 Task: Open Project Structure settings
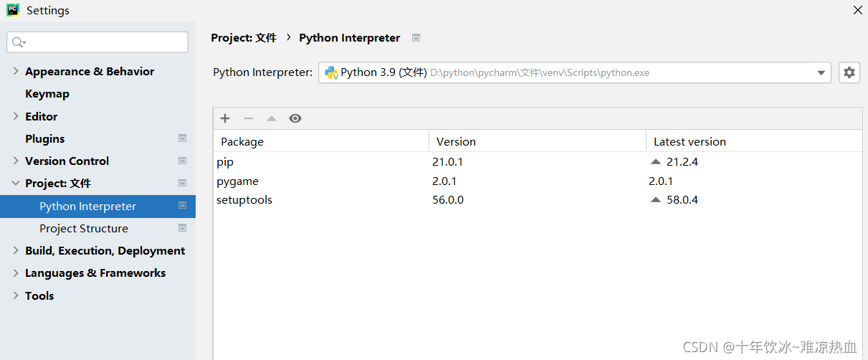[84, 228]
